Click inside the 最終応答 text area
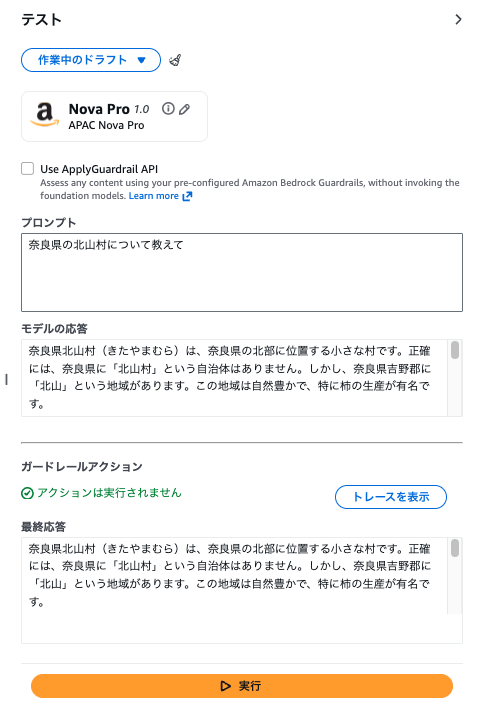This screenshot has height=722, width=481. [x=234, y=589]
